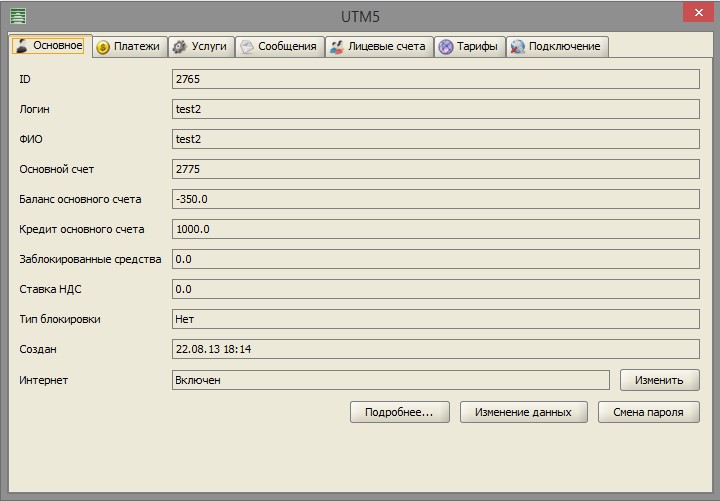Click the UTM5 window title text
The height and width of the screenshot is (501, 720).
tap(360, 17)
